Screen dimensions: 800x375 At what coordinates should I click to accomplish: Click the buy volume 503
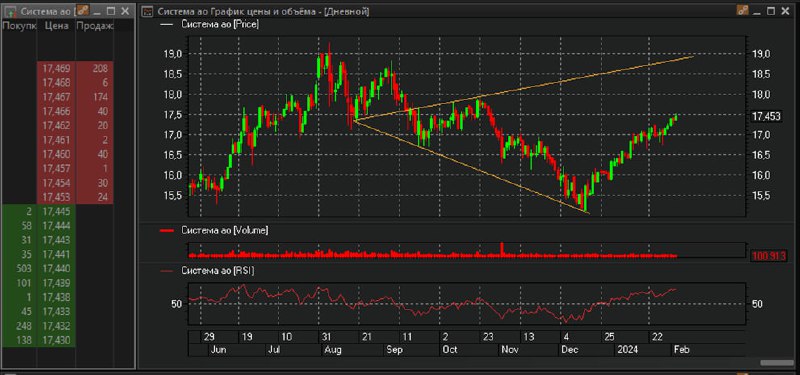tap(23, 268)
